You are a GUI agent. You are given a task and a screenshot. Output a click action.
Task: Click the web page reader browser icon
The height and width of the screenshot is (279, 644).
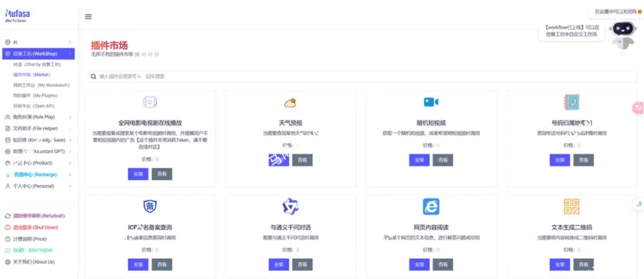pyautogui.click(x=431, y=207)
